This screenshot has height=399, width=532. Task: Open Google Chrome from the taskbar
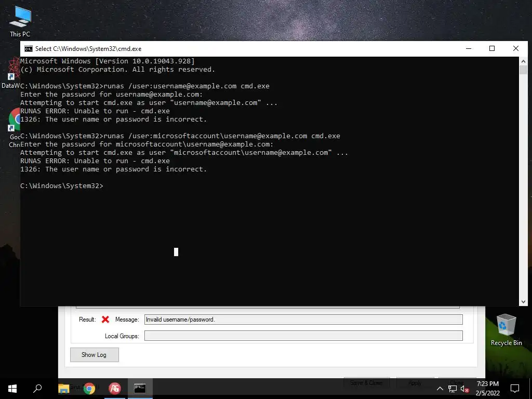[x=89, y=388]
